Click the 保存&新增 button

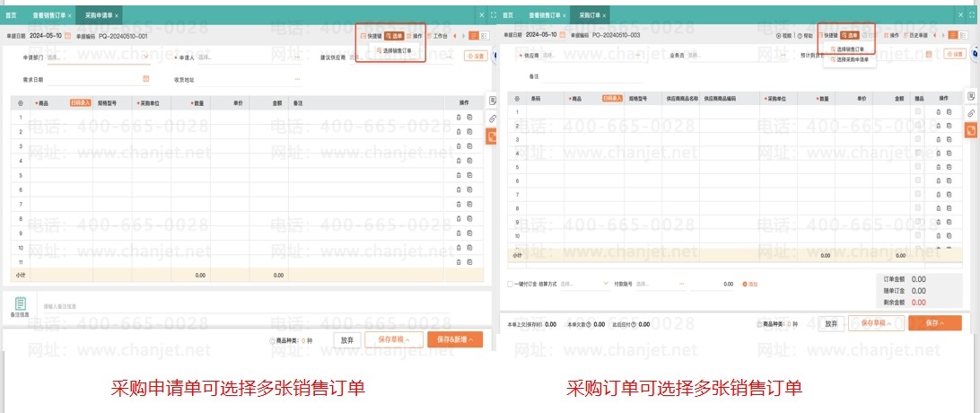tap(456, 340)
